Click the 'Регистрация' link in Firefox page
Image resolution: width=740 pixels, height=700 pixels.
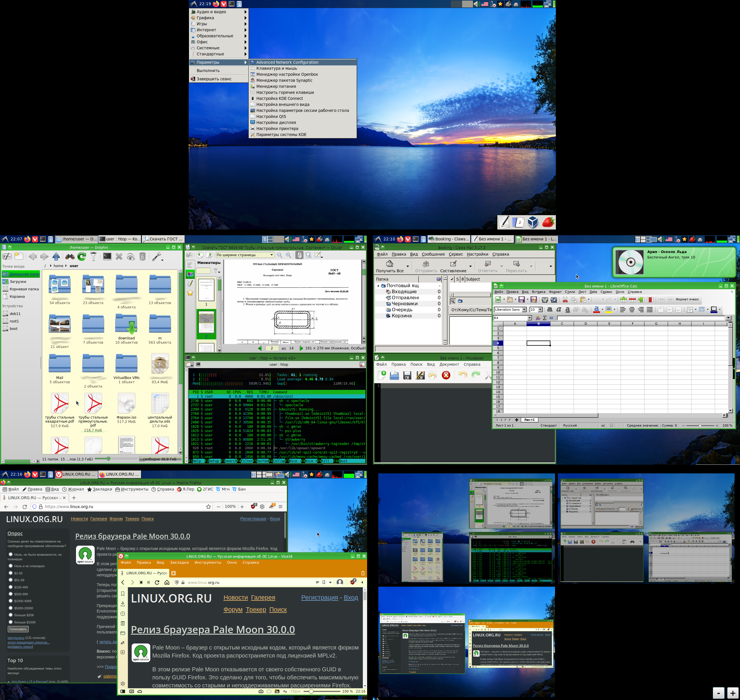(253, 519)
